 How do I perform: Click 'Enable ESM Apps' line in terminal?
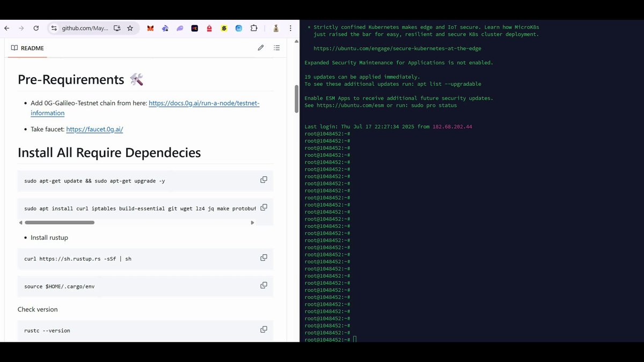399,98
